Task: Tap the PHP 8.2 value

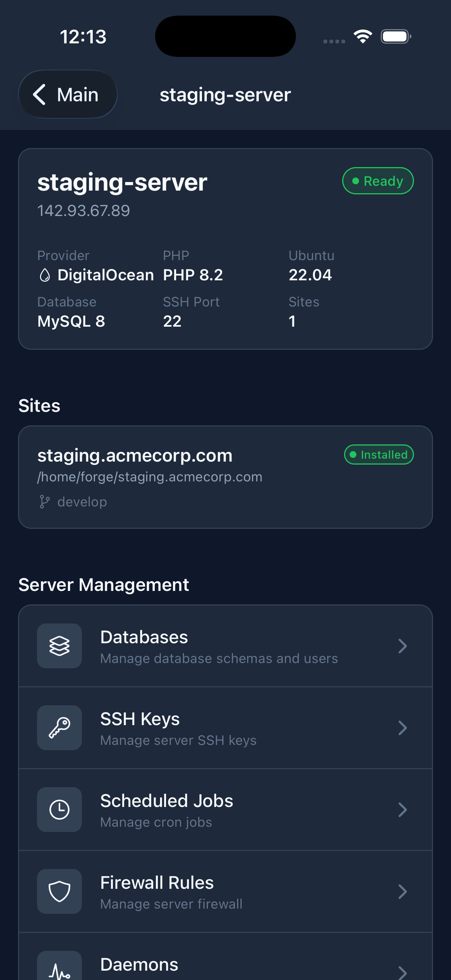Action: point(193,275)
